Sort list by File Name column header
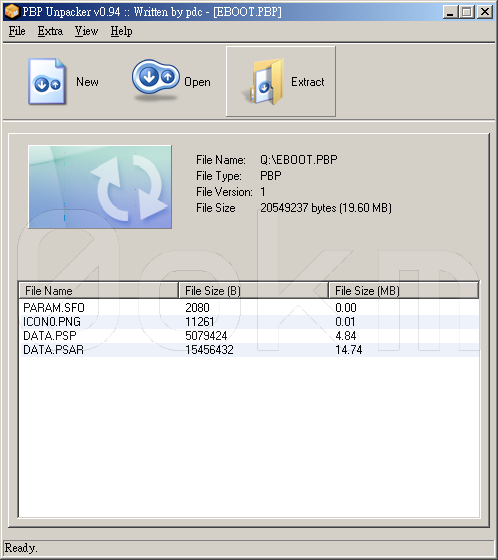 click(x=98, y=291)
